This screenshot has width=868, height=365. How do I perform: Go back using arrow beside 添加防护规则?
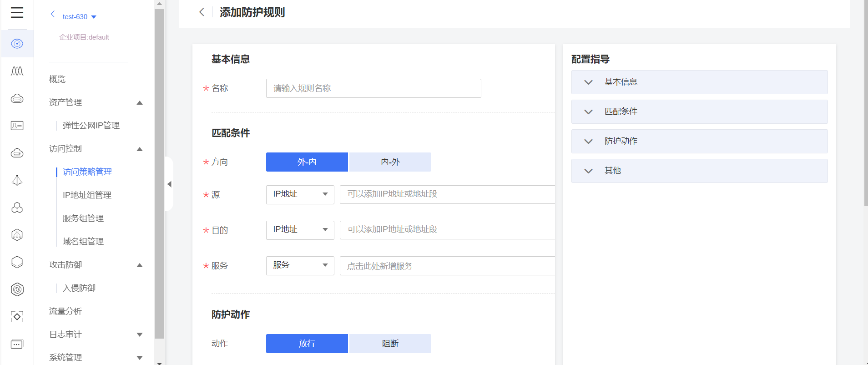202,12
